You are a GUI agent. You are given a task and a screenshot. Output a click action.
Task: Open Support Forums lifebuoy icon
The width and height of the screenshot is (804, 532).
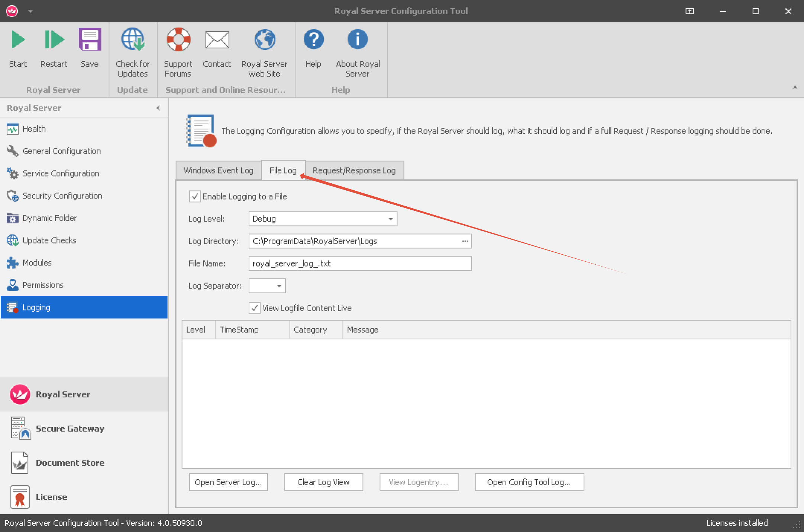(178, 40)
